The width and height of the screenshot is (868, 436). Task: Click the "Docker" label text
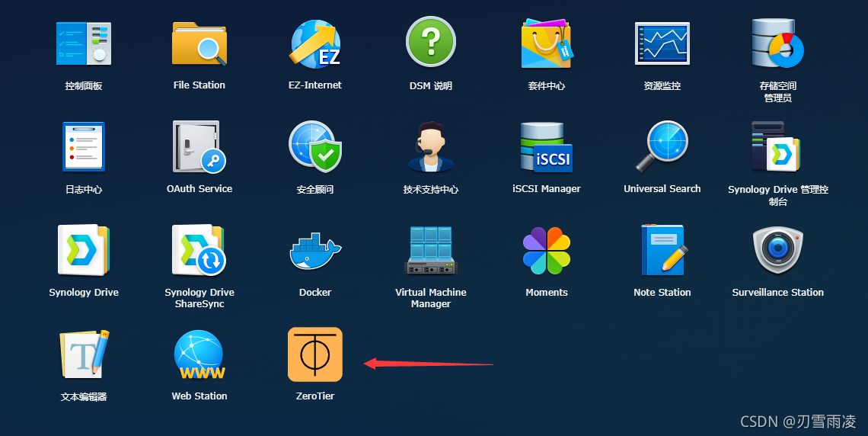[315, 293]
